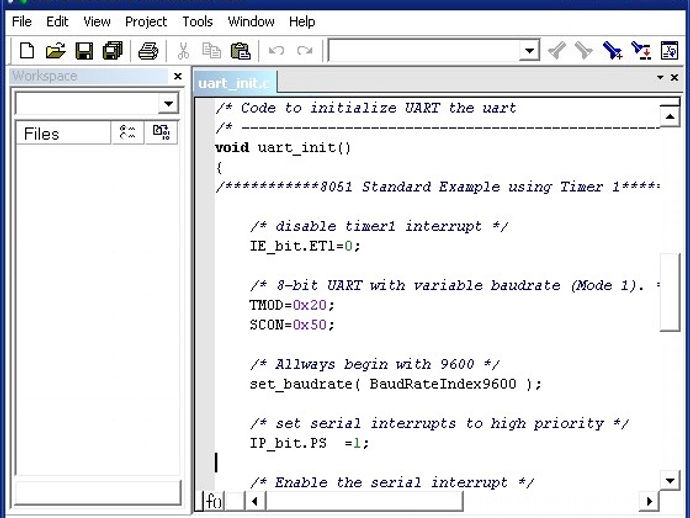Cut selection with scissors icon
This screenshot has height=518, width=690.
(x=183, y=51)
